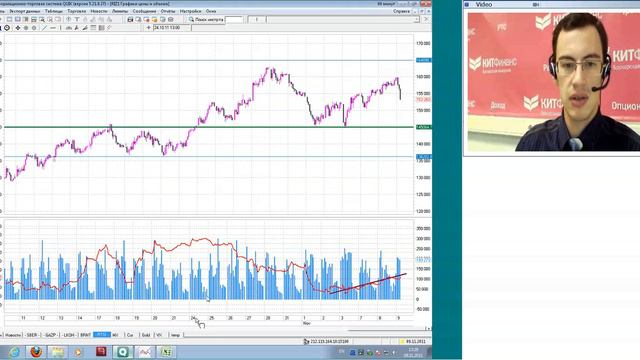Open the Новости bottom tab
The width and height of the screenshot is (640, 360).
[13, 335]
